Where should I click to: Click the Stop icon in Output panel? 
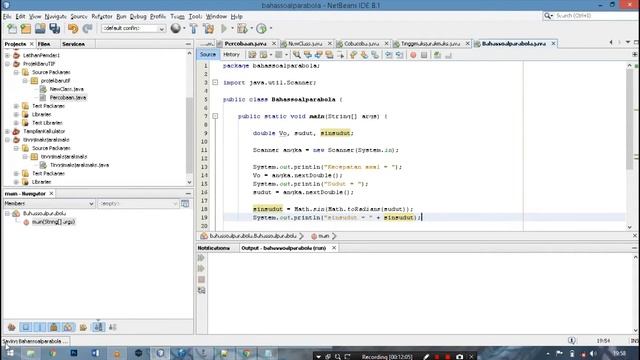(x=201, y=280)
